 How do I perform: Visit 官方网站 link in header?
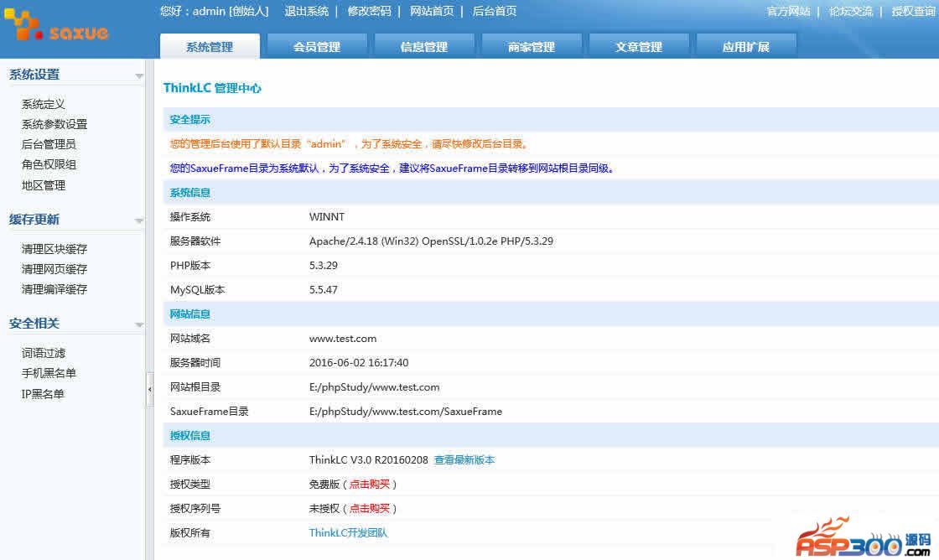point(789,11)
